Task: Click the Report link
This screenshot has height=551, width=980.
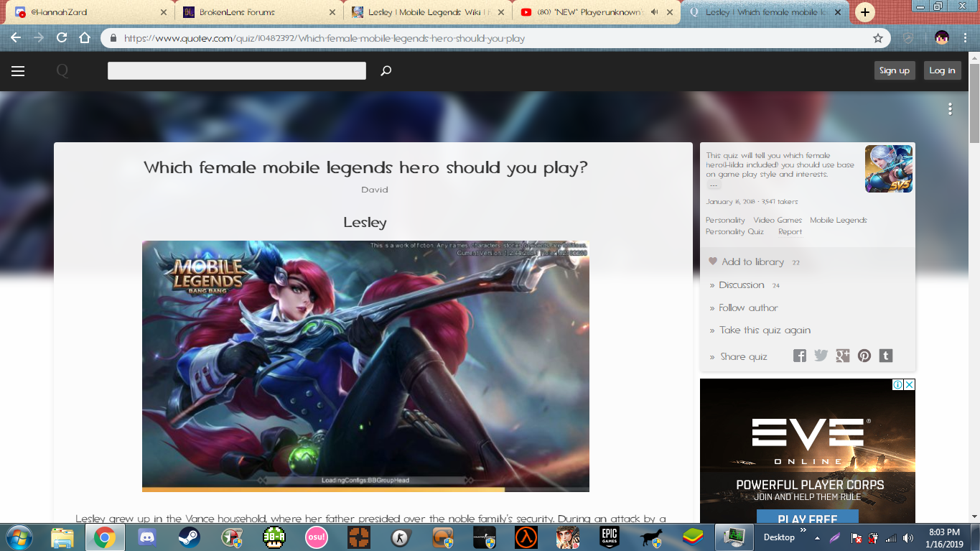Action: 790,231
